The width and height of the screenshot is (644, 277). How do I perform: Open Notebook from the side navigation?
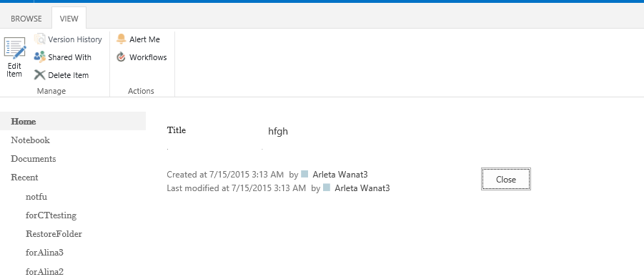coord(31,140)
